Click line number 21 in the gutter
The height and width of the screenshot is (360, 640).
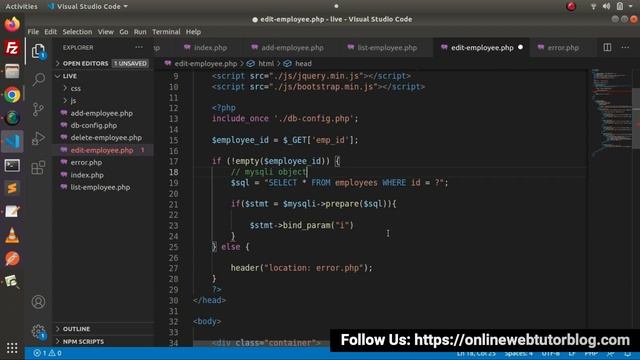[173, 204]
